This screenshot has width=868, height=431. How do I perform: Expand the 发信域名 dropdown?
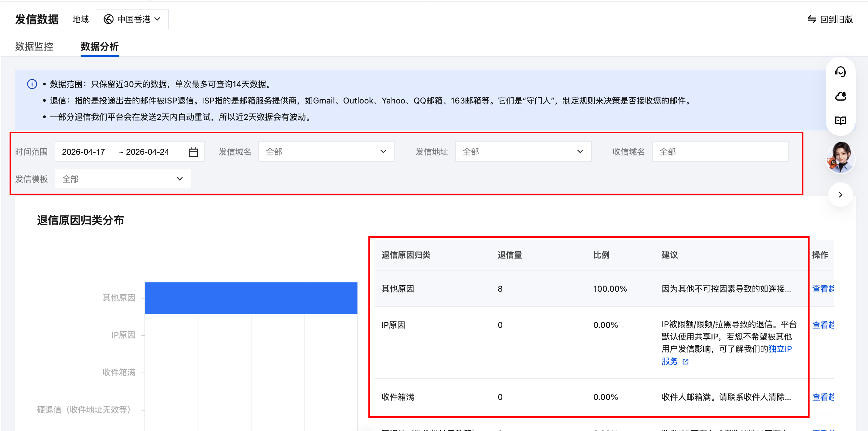(x=326, y=152)
